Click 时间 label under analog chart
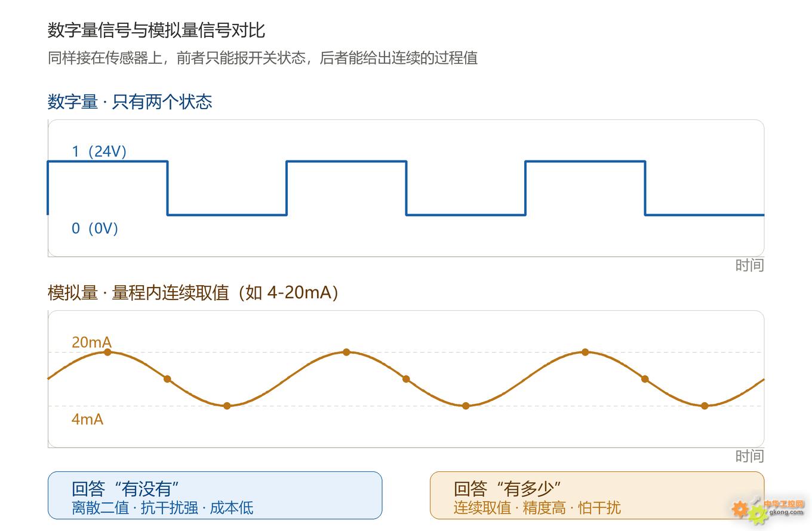The width and height of the screenshot is (812, 531). tap(749, 456)
